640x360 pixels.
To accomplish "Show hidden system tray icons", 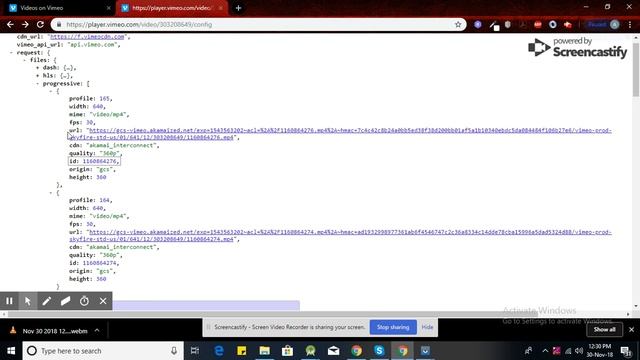I will click(545, 351).
